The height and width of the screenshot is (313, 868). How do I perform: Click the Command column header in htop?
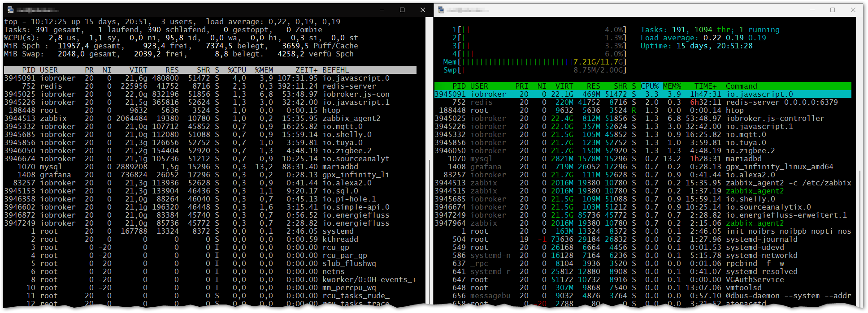[741, 86]
